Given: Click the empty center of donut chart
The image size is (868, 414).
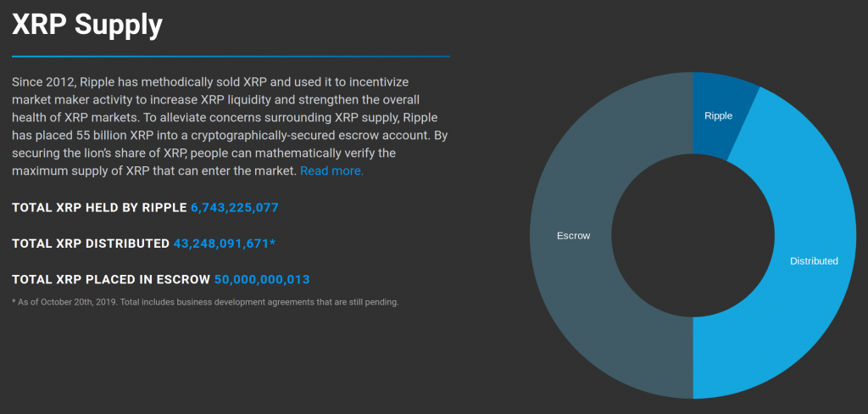Looking at the screenshot, I should [x=693, y=236].
